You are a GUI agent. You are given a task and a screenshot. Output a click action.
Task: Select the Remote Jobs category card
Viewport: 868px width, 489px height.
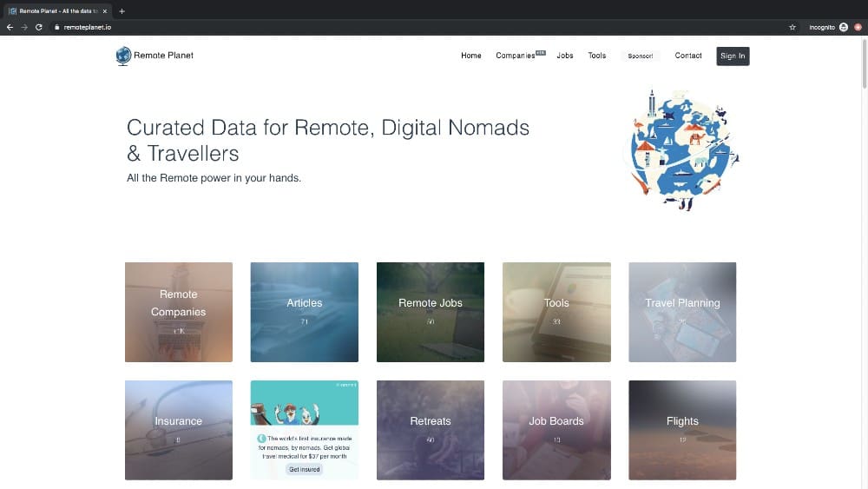(x=431, y=313)
